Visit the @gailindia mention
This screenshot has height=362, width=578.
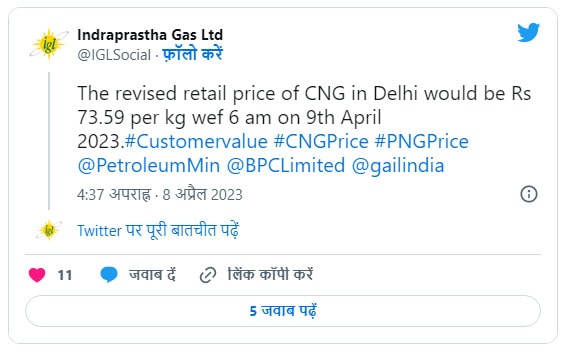click(x=398, y=166)
